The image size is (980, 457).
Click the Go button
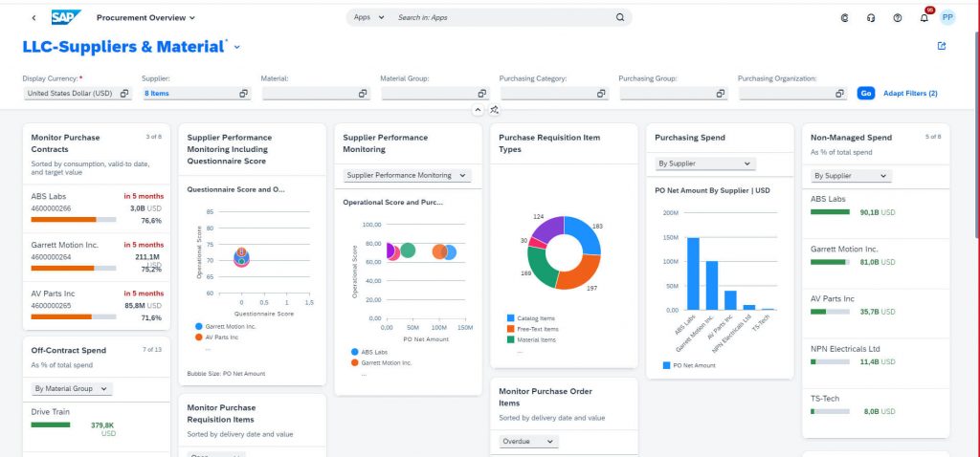(865, 94)
